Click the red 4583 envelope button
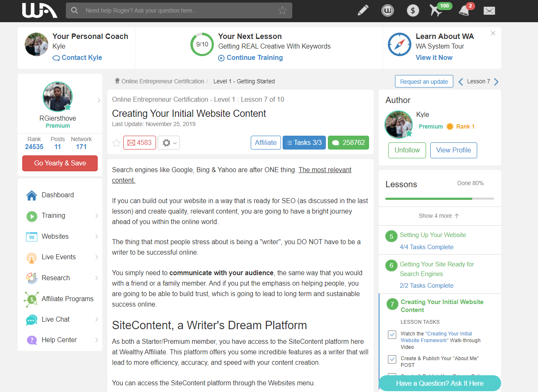 tap(140, 143)
